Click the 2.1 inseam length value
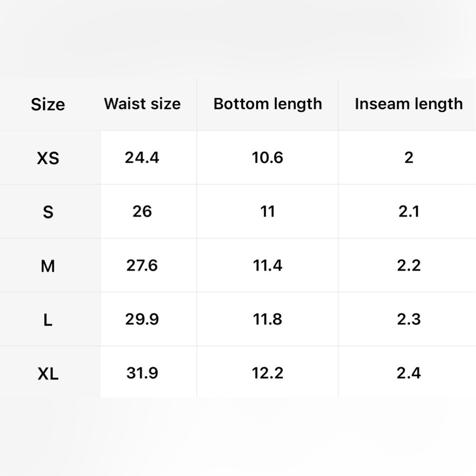Screen dimensions: 476x476 [408, 211]
